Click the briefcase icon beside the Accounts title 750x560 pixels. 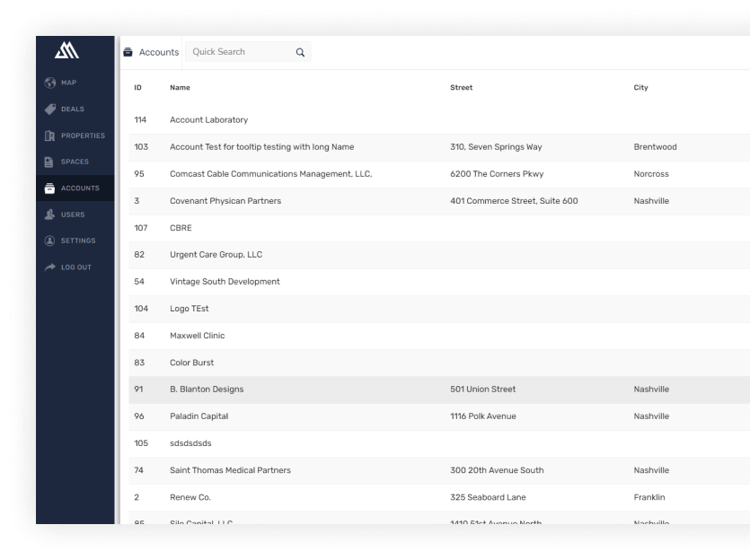[128, 52]
